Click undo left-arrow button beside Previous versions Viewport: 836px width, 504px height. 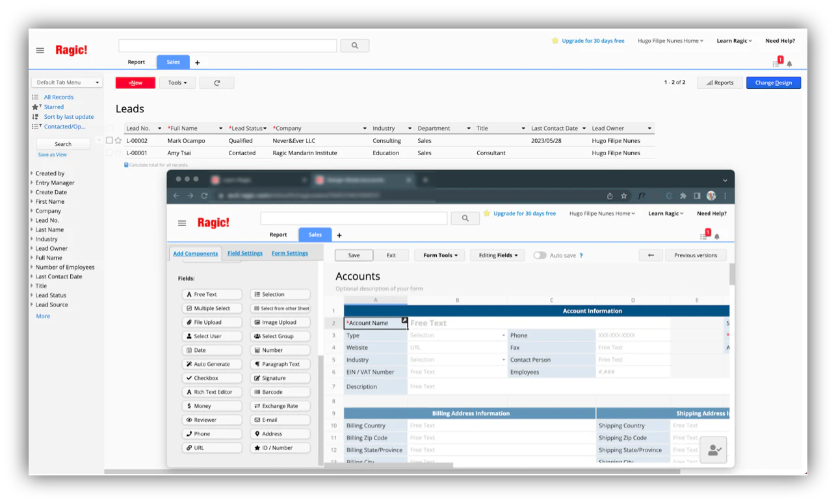651,255
